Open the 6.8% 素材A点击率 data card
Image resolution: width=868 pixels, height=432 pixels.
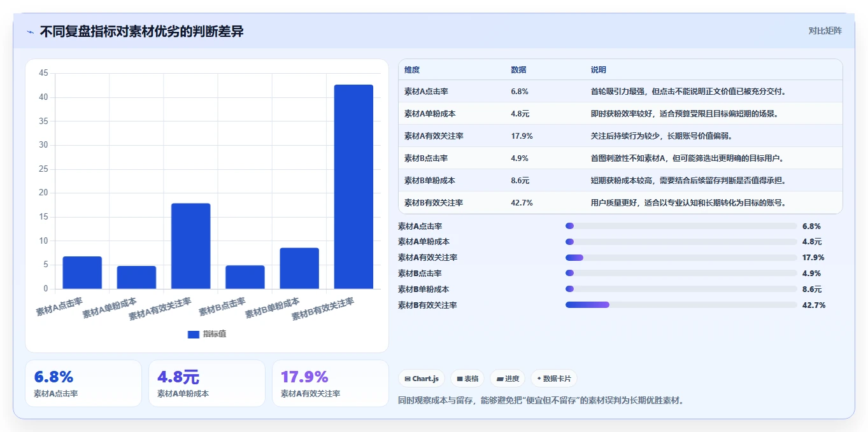pos(83,383)
